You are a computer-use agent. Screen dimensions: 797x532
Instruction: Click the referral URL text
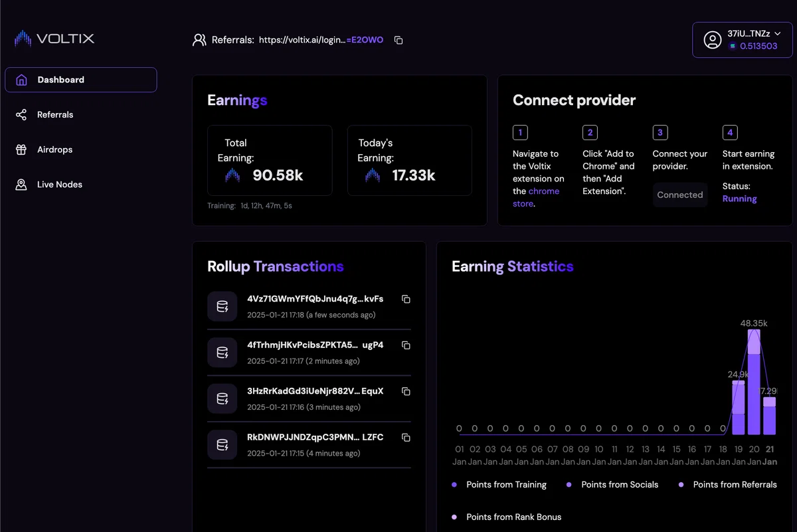pos(321,40)
